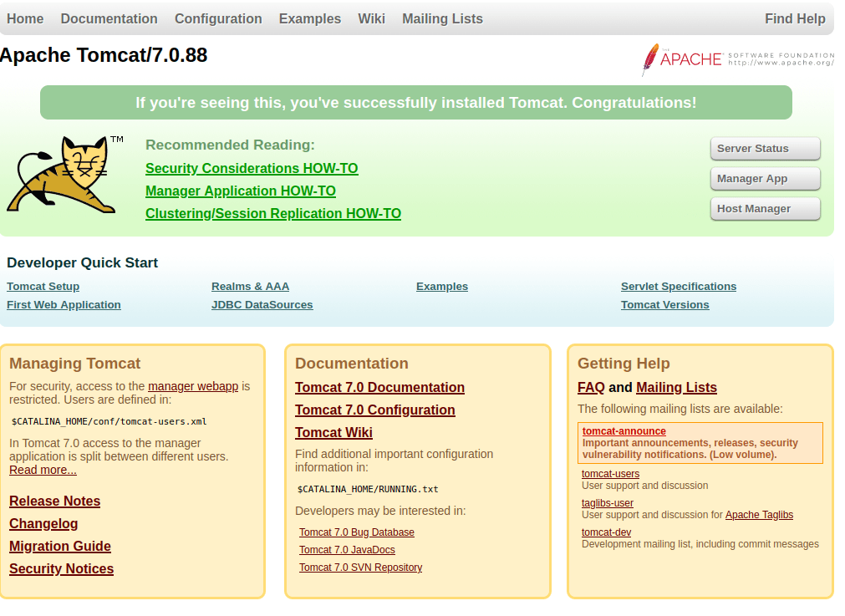The width and height of the screenshot is (845, 616).
Task: Open Tomcat 7.0 Bug Database link
Action: coord(357,532)
